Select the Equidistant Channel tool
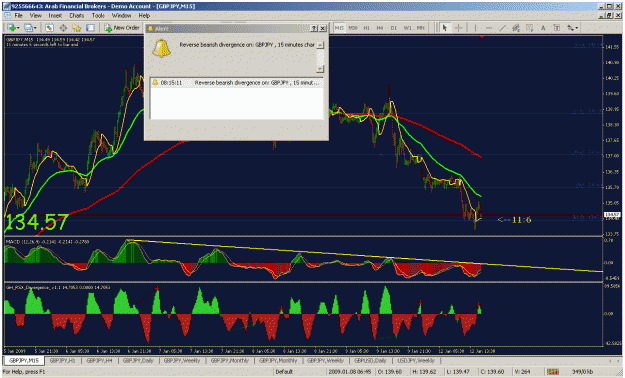 point(516,28)
